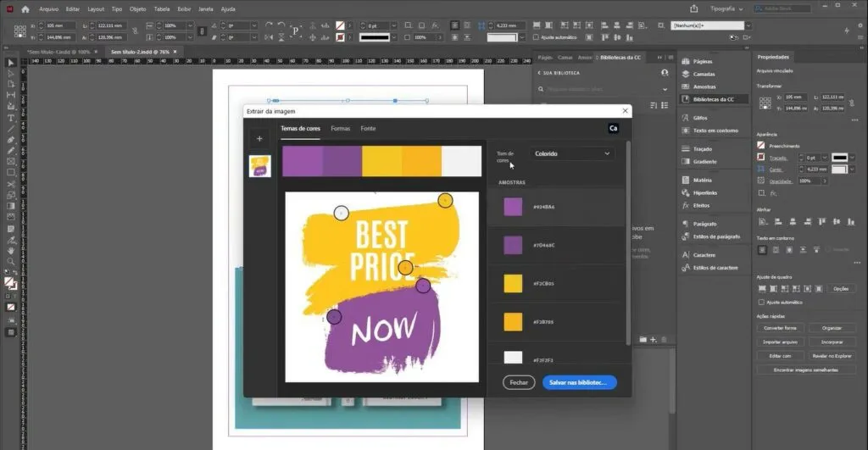This screenshot has height=450, width=868.
Task: Select the Type tool in the toolbox
Action: tap(11, 118)
